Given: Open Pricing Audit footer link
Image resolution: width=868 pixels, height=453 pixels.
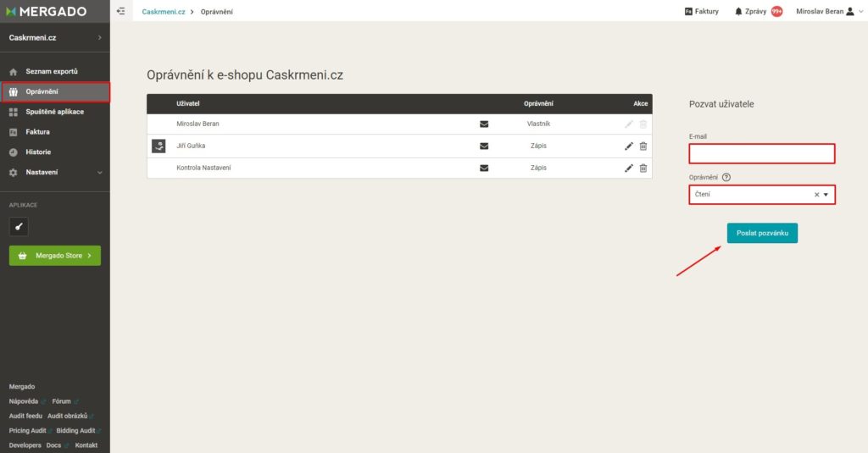Looking at the screenshot, I should tap(27, 431).
